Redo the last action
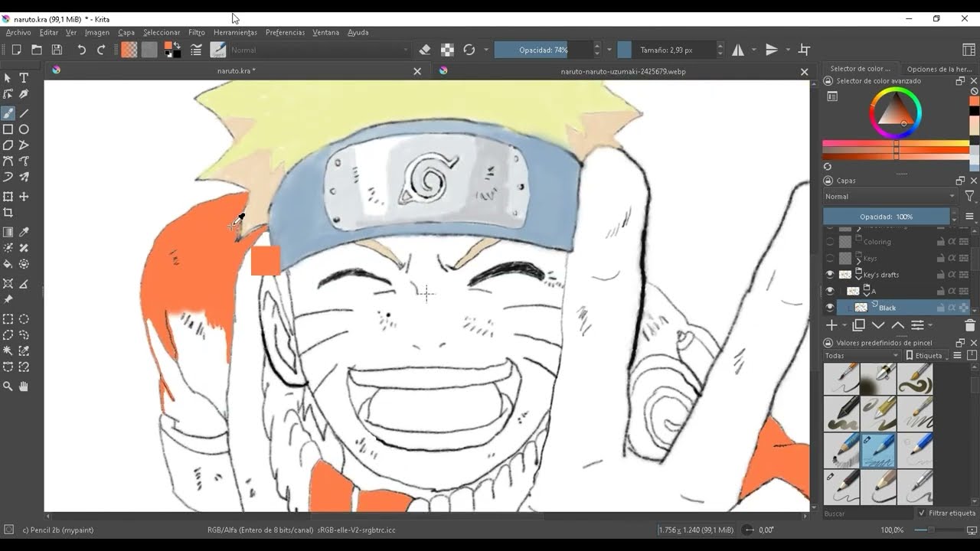The image size is (980, 551). pos(101,50)
